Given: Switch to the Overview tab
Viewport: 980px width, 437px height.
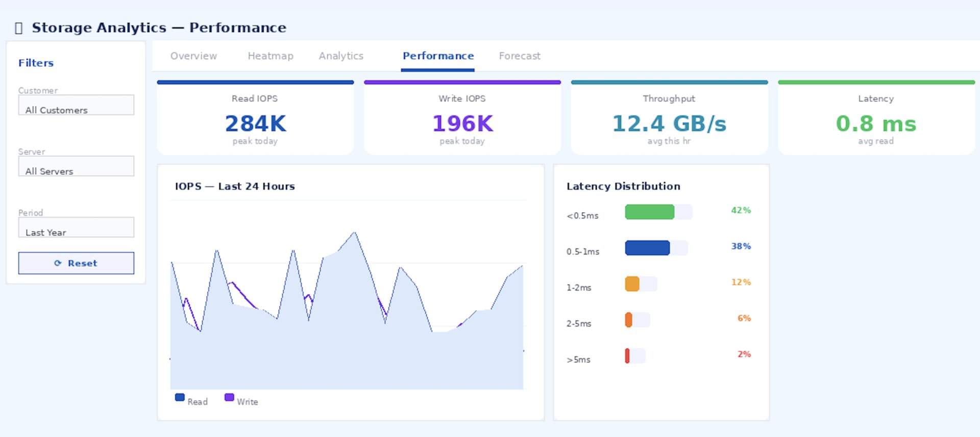Looking at the screenshot, I should click(193, 56).
